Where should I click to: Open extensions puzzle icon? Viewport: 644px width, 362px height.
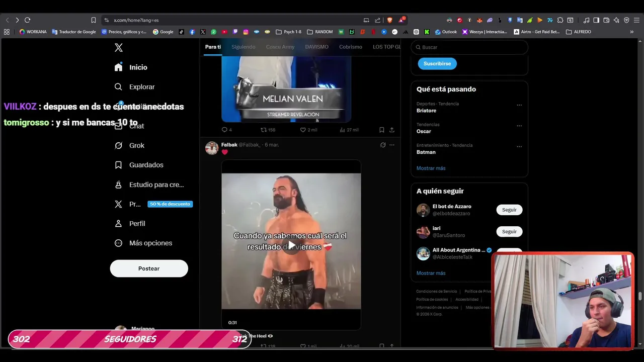pos(560,20)
